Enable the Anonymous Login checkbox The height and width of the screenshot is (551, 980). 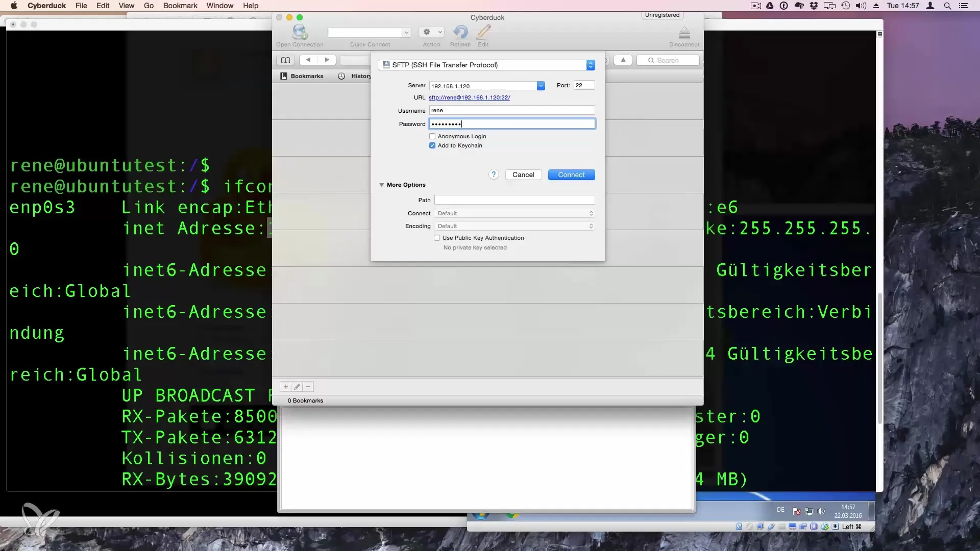pos(432,136)
